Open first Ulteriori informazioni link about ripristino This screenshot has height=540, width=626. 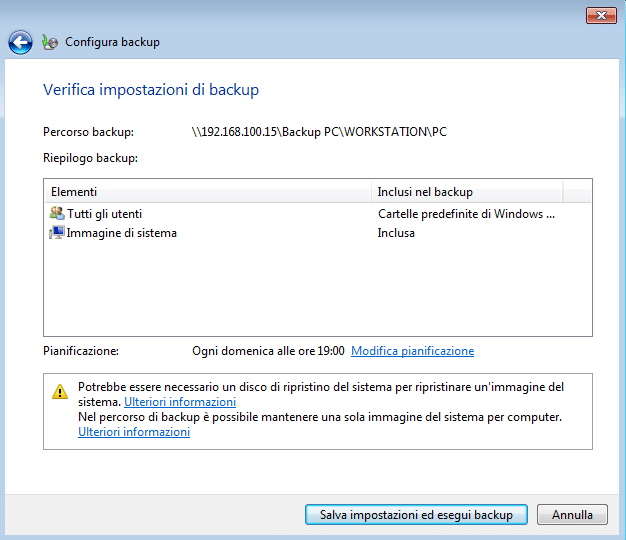click(180, 402)
